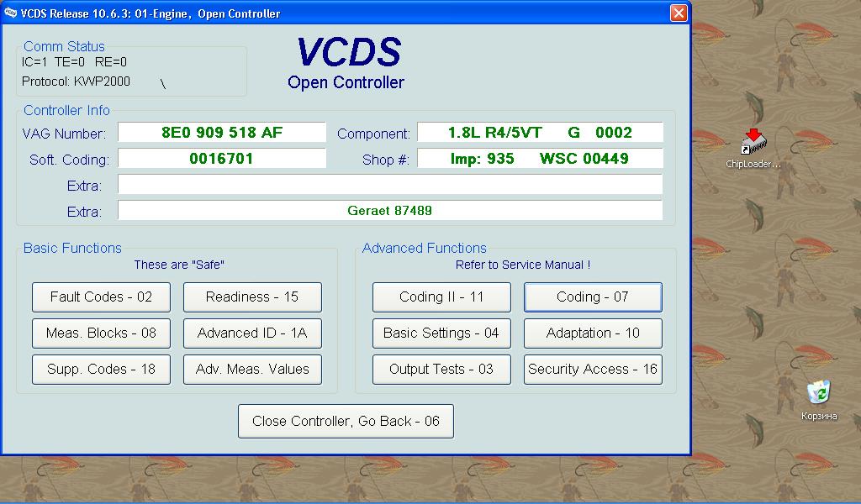Click the 'Refer to Service Manual !' label
This screenshot has width=861, height=504.
523,265
